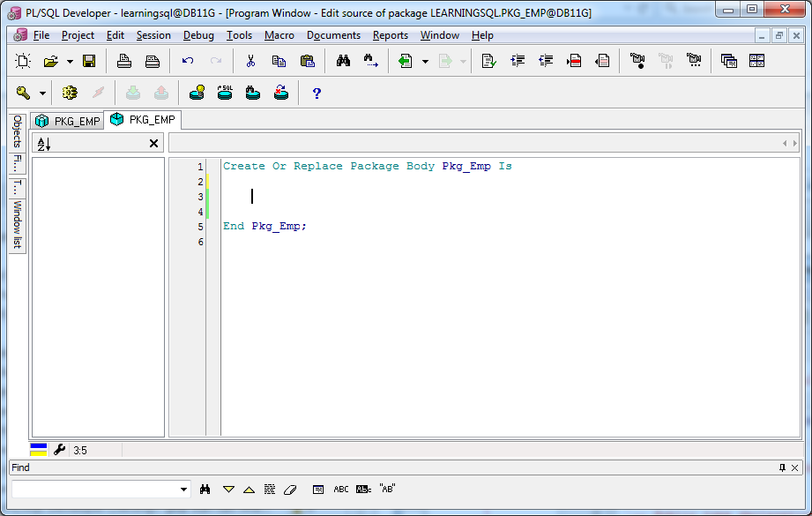Toggle the "AB" regular expression search option
The width and height of the screenshot is (812, 516).
(387, 488)
